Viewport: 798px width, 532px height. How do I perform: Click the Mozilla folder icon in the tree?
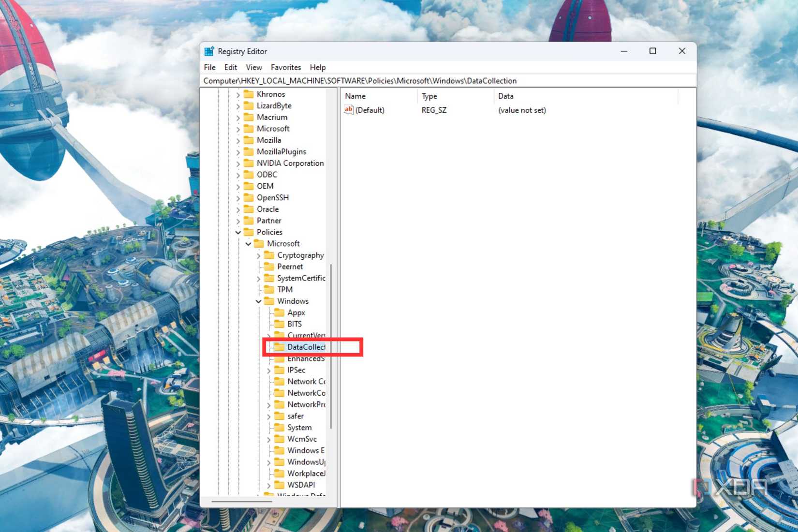(248, 140)
